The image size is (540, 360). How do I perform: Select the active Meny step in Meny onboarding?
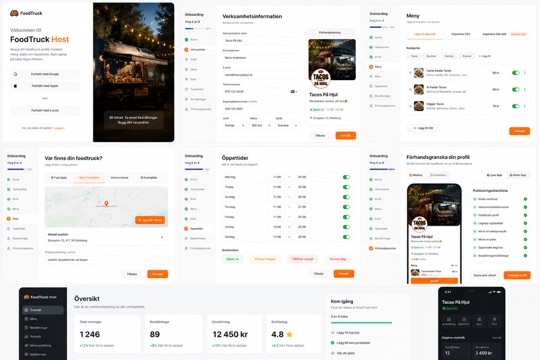[x=382, y=67]
